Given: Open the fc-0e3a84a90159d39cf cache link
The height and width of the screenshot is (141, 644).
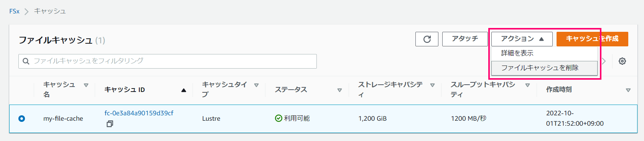Looking at the screenshot, I should 139,113.
